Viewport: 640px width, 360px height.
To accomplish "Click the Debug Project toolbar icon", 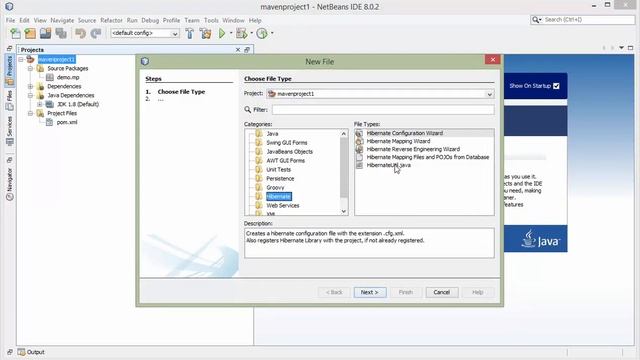I will coord(242,33).
